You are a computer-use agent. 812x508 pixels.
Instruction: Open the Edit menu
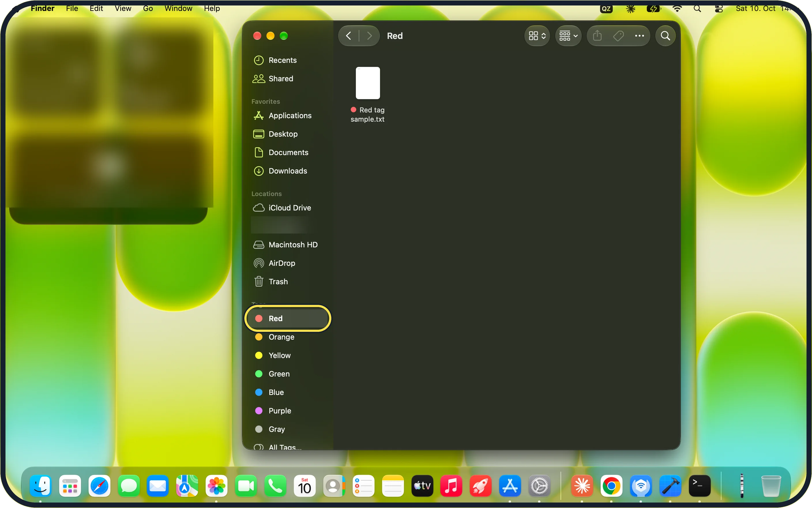pyautogui.click(x=96, y=8)
